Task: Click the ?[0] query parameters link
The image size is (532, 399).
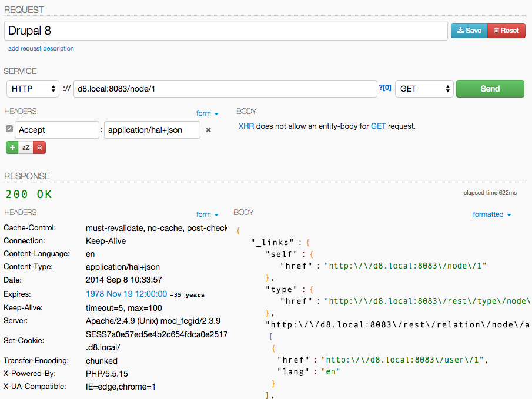Action: [385, 88]
